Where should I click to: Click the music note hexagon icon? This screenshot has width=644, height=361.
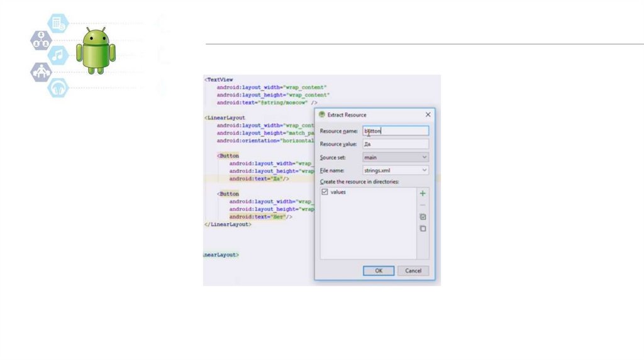click(x=58, y=55)
